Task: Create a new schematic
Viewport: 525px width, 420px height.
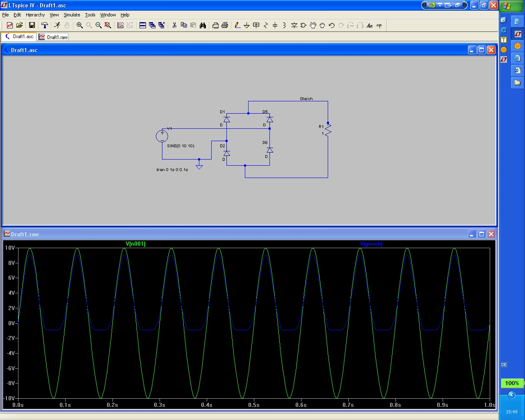Action: click(x=10, y=25)
